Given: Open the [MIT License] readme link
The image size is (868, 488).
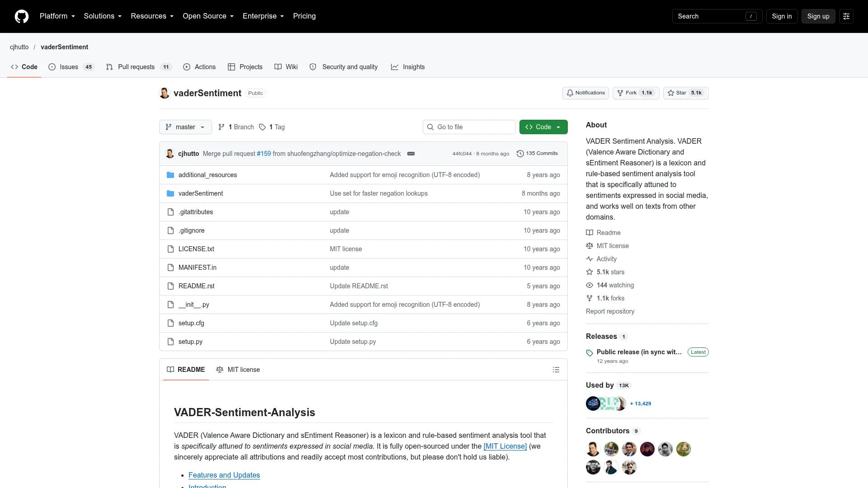Looking at the screenshot, I should (505, 446).
